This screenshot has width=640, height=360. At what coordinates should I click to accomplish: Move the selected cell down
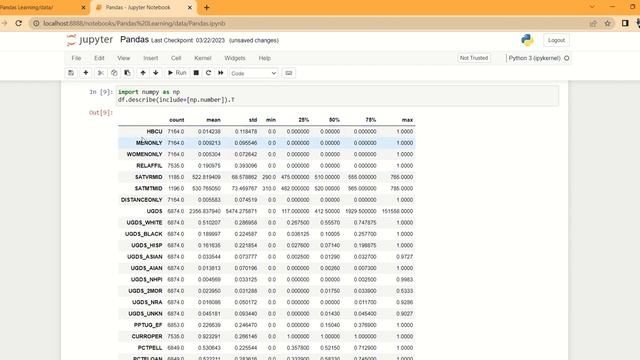[156, 73]
